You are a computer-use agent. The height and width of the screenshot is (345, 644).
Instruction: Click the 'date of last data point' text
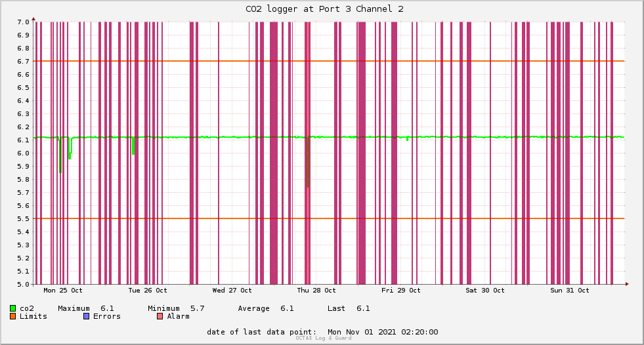262,332
